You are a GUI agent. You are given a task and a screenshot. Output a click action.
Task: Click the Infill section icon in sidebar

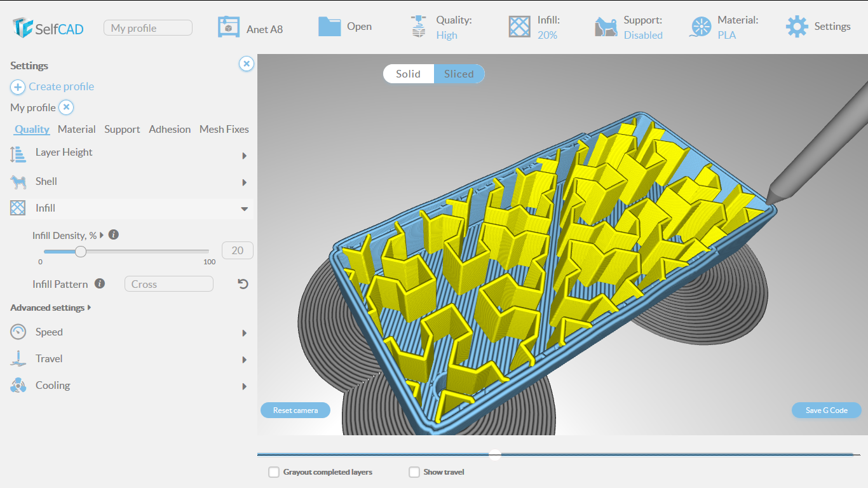[18, 208]
